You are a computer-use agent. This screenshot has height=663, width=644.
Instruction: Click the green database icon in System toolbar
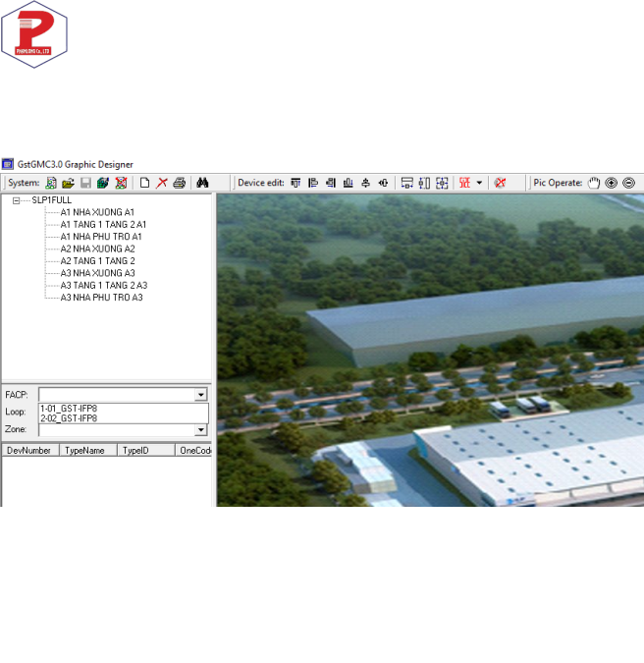pos(103,183)
